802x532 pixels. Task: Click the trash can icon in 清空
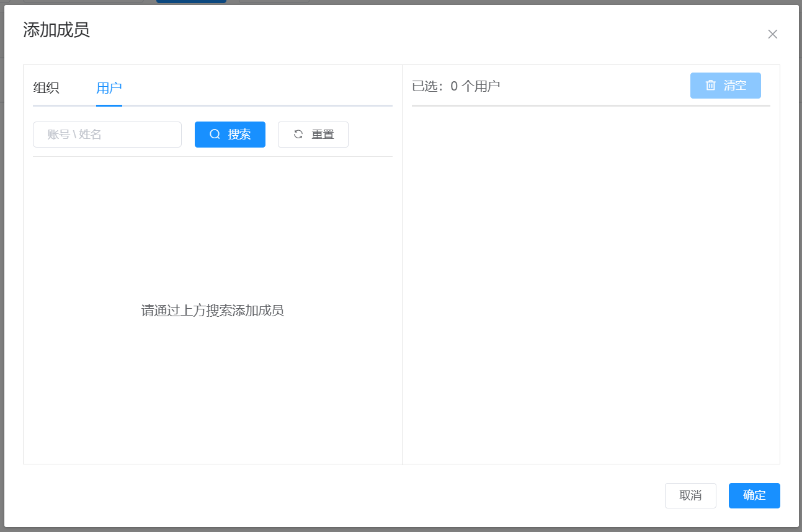pos(710,86)
